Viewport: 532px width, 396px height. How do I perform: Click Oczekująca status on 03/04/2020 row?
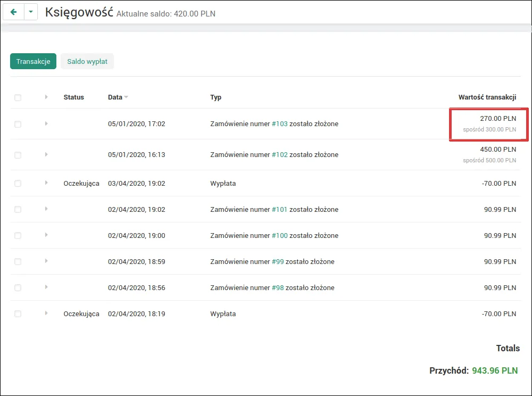click(81, 184)
